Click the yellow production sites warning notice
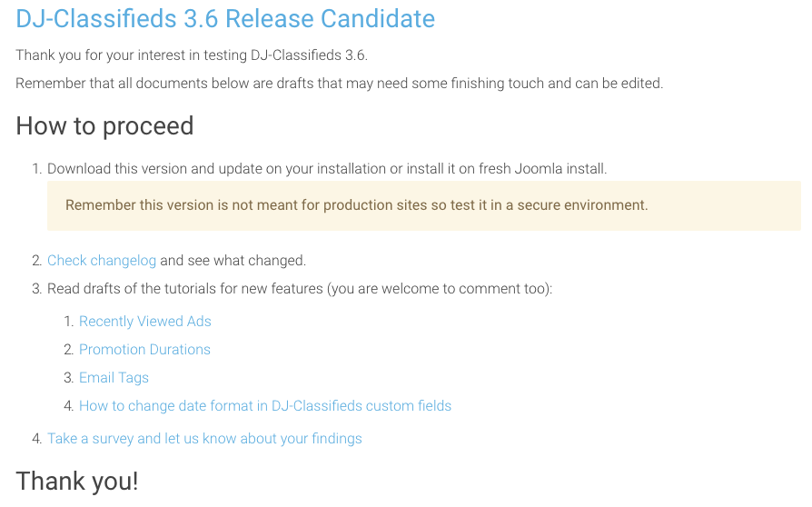Screen dimensions: 812x507 (424, 205)
